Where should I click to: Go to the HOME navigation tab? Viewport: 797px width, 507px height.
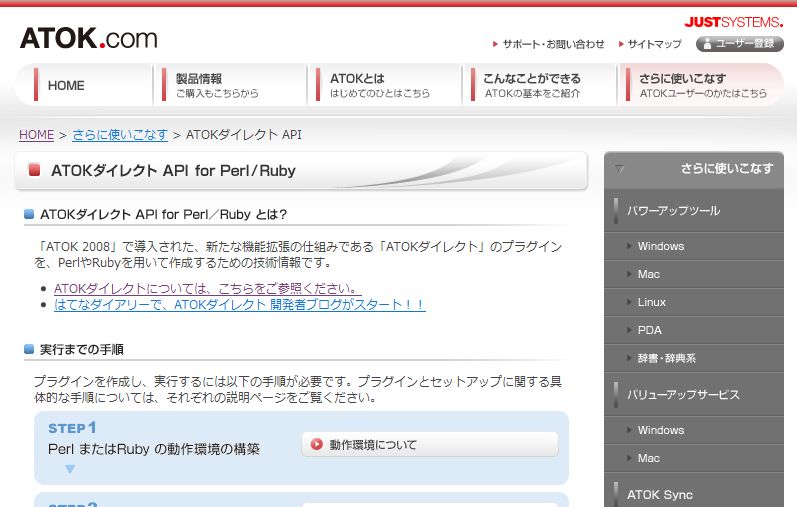point(83,85)
